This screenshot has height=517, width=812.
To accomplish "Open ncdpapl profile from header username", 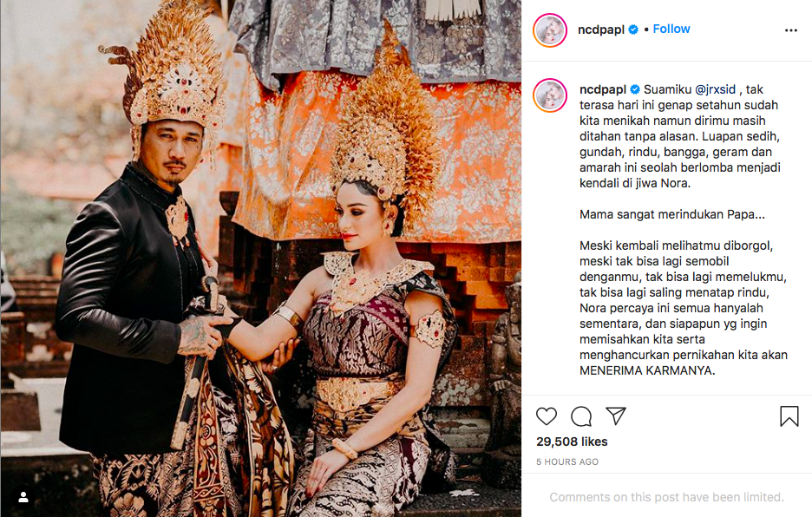I will pyautogui.click(x=600, y=29).
